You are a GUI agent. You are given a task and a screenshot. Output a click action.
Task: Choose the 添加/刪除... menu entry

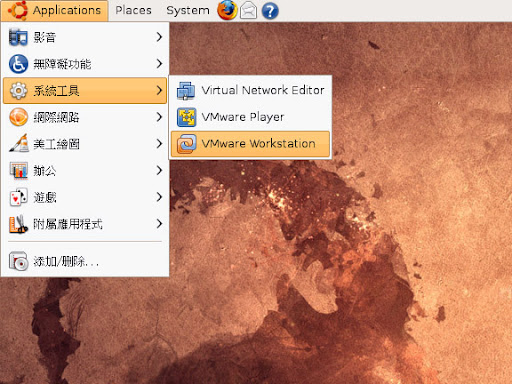tap(85, 261)
